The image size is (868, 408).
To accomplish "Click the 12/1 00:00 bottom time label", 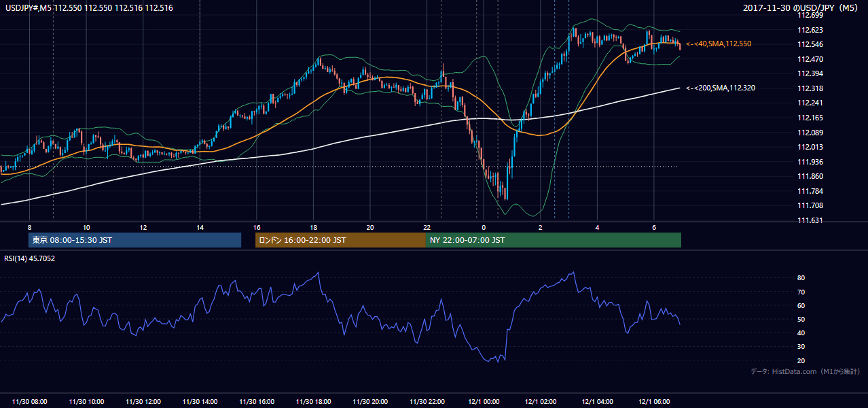I will [484, 402].
